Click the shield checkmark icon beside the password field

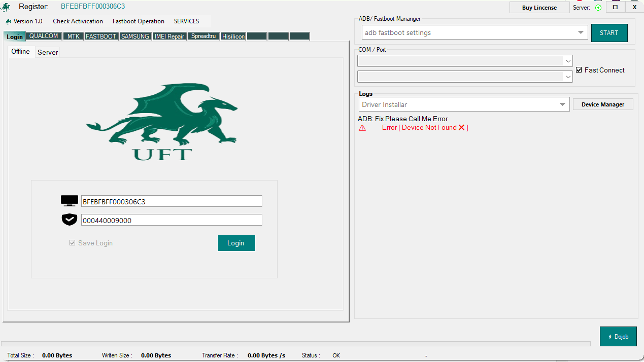pos(70,220)
